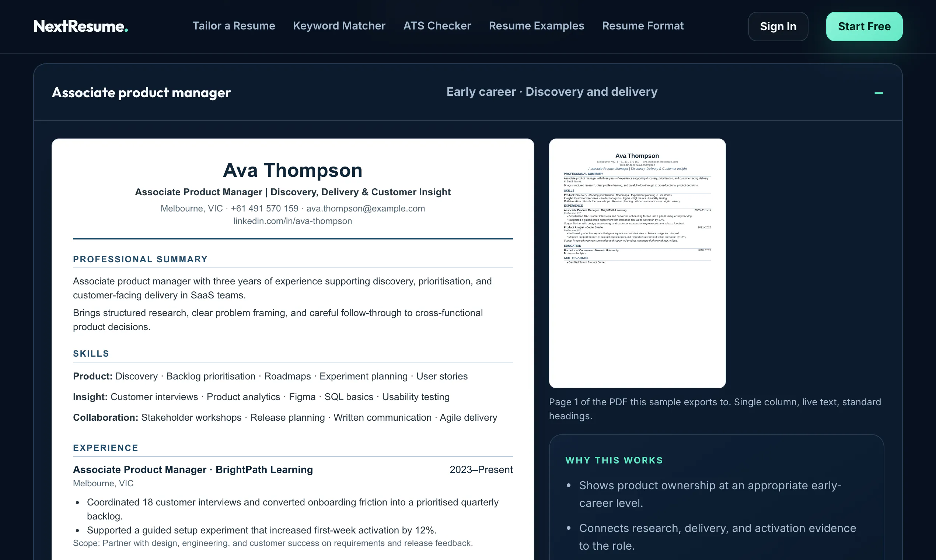This screenshot has height=560, width=936.
Task: Open Tailor a Resume page
Action: point(234,26)
